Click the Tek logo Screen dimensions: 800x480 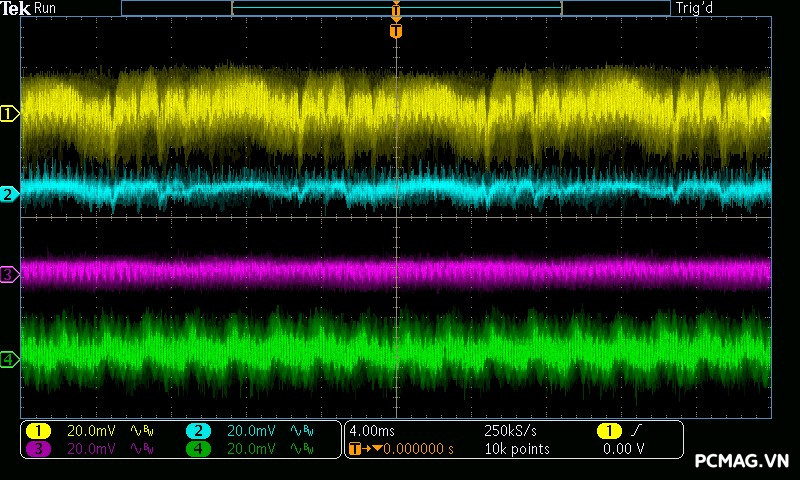pyautogui.click(x=17, y=8)
